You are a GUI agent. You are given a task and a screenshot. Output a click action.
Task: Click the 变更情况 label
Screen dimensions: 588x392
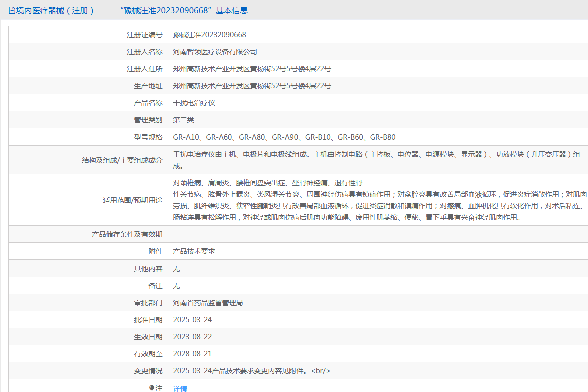coord(148,371)
